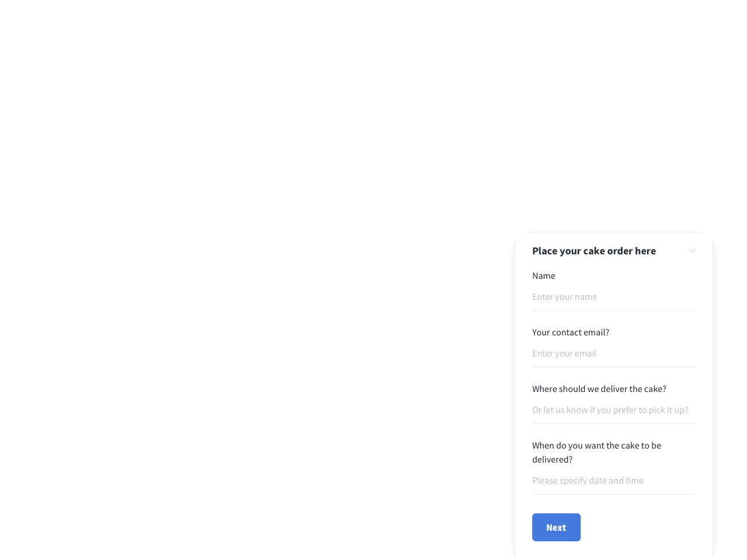
Task: Click the cake delivery address field
Action: [x=614, y=410]
